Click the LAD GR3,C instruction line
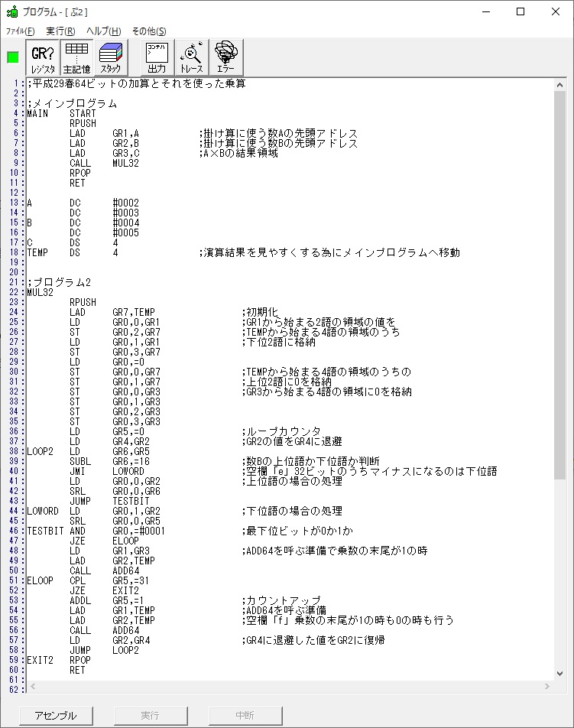Image resolution: width=574 pixels, height=728 pixels. (x=105, y=153)
